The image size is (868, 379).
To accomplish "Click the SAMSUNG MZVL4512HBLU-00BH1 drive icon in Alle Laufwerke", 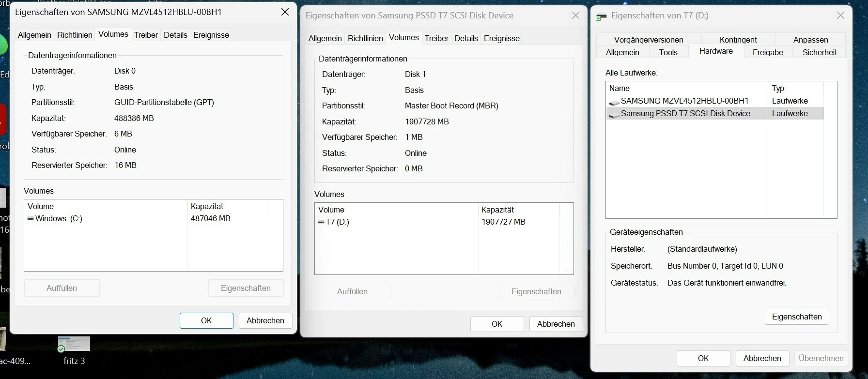I will point(614,102).
